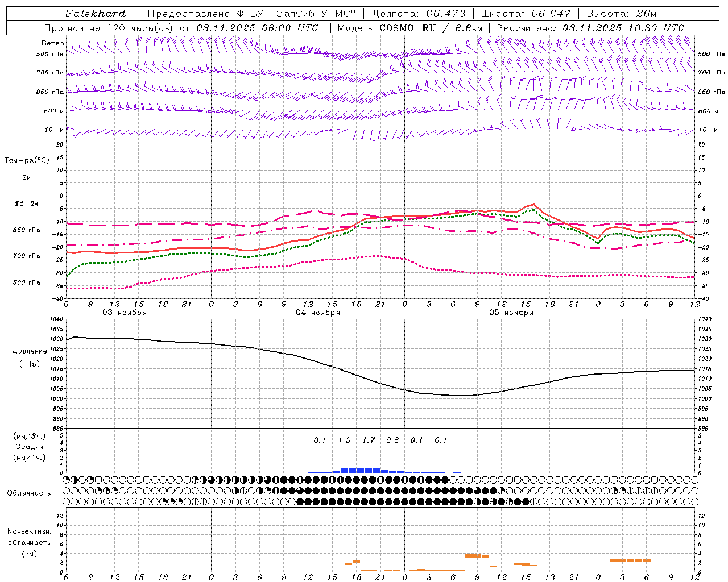728x582 pixels.
Task: Click the "Облачность" cloud cover panel label
Action: point(29,493)
